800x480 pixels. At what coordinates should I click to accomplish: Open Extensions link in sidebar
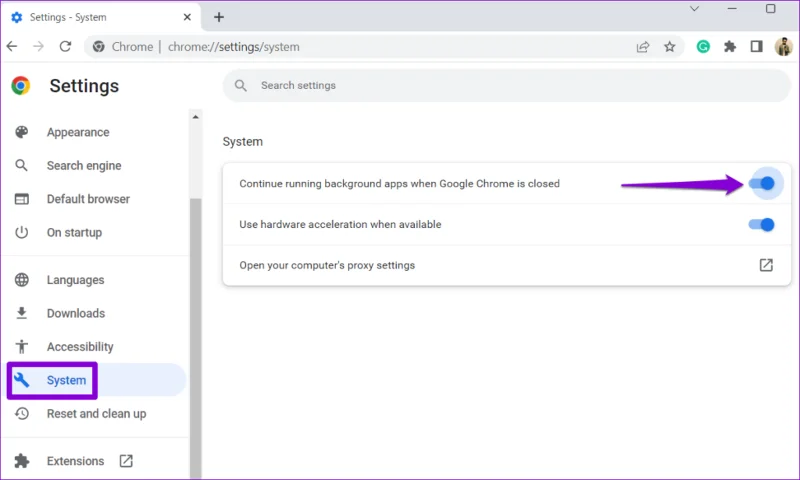[x=76, y=461]
